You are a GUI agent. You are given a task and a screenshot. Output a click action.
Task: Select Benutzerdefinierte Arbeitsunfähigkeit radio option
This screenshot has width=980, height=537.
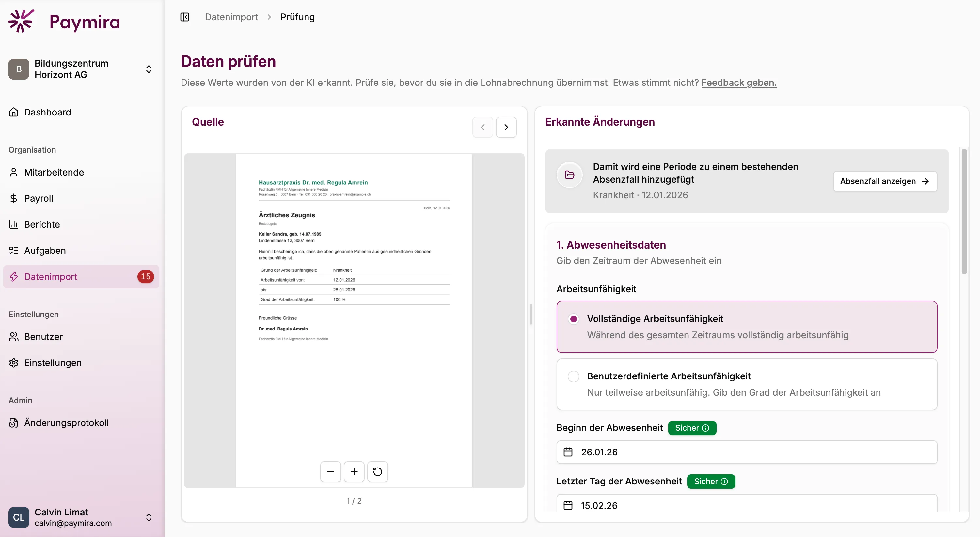574,376
